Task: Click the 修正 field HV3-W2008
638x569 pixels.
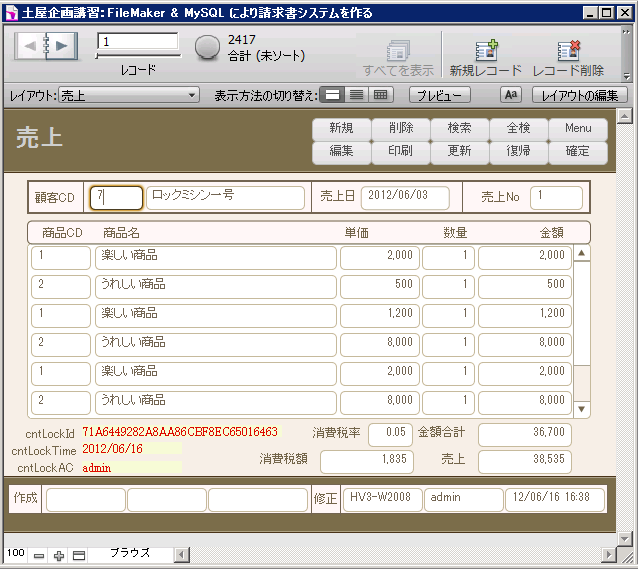Action: [x=382, y=499]
